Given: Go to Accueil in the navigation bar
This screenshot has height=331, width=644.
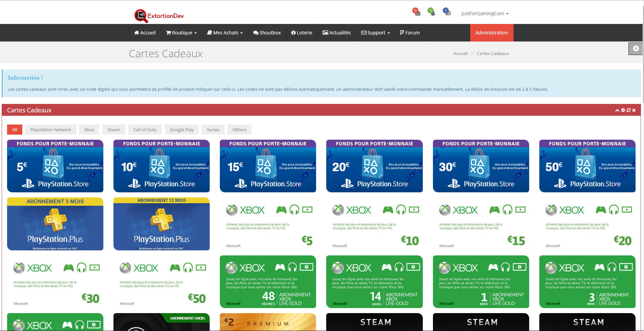Looking at the screenshot, I should [145, 33].
